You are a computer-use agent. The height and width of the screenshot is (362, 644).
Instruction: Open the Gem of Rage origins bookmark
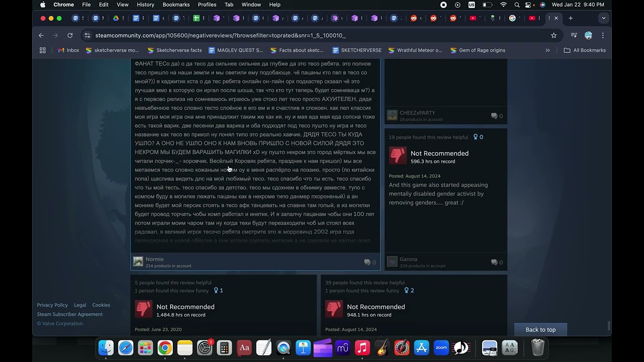pos(477,50)
